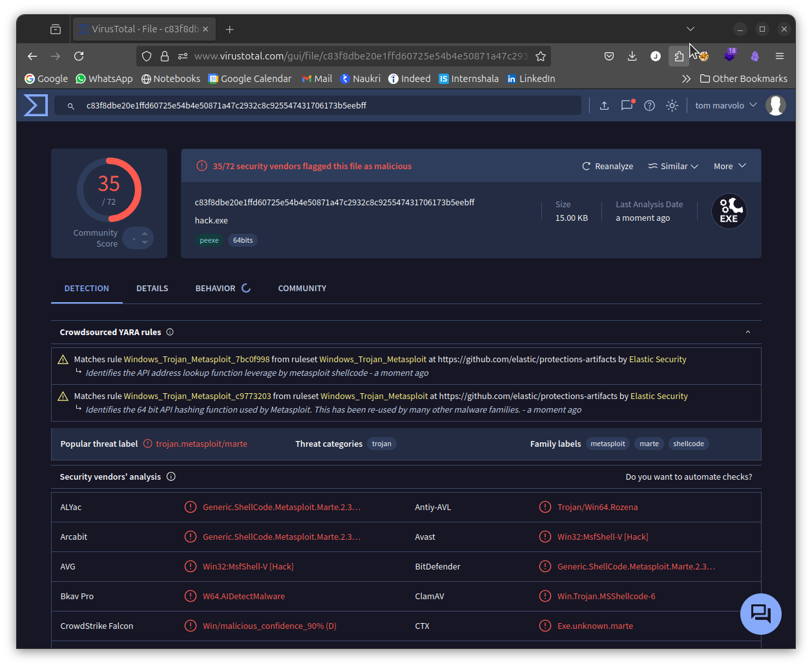The image size is (812, 667).
Task: Click the trojan.metasploit/marte threat label
Action: click(x=202, y=444)
